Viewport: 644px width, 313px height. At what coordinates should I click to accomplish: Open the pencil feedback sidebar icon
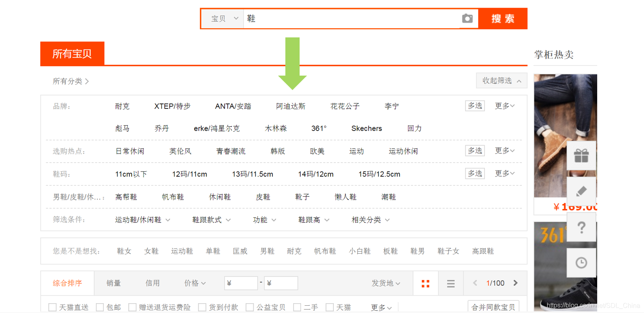pos(581,191)
